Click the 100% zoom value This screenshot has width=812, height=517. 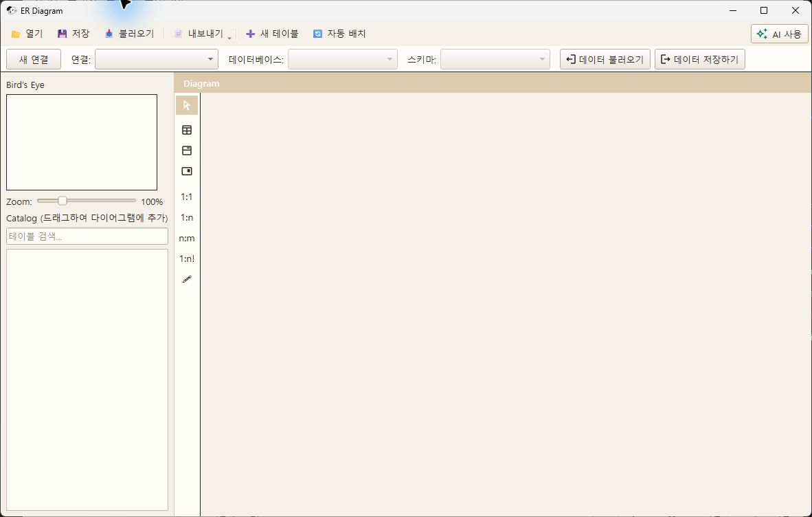152,202
